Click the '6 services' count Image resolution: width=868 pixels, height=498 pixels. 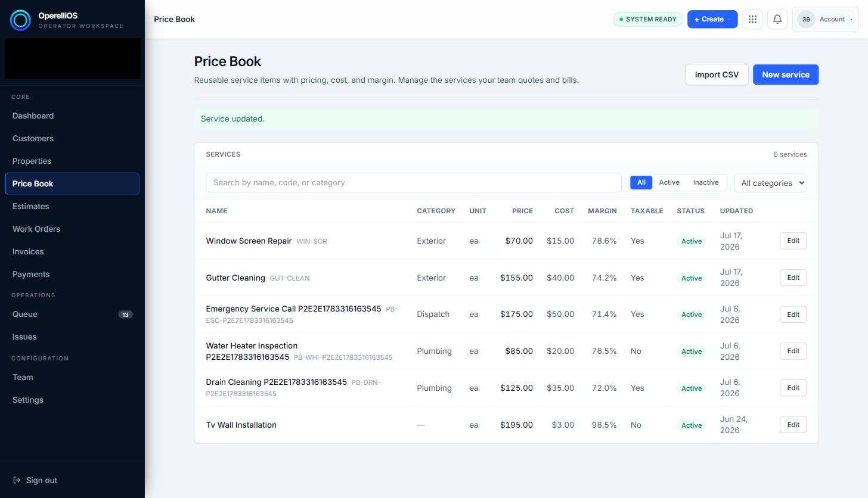point(790,154)
